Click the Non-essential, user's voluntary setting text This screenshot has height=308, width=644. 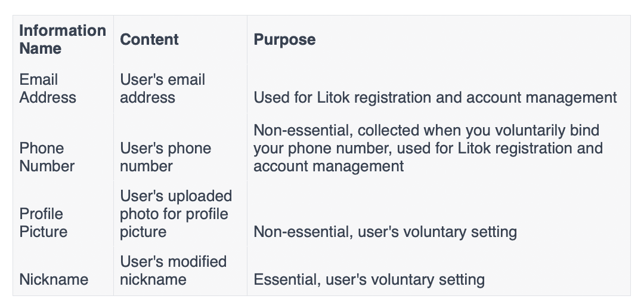(x=385, y=232)
